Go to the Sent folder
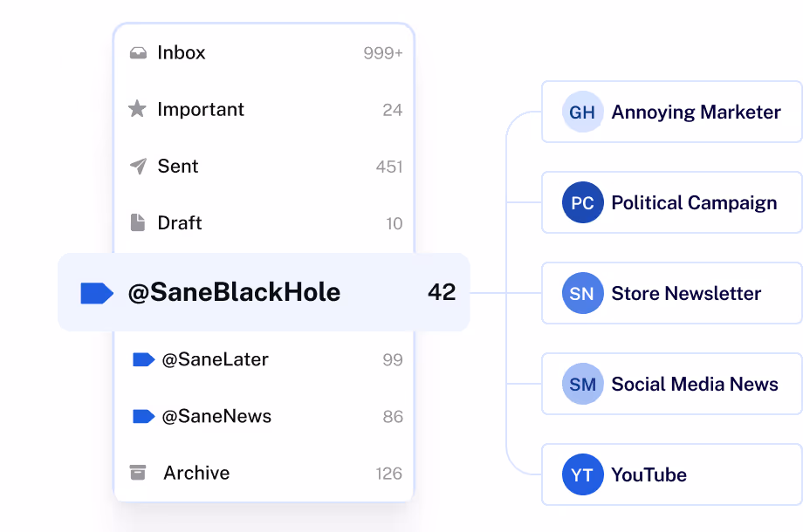The height and width of the screenshot is (532, 803). click(264, 166)
